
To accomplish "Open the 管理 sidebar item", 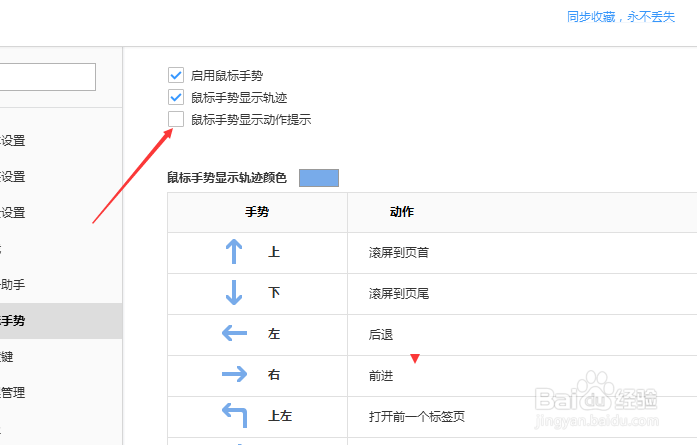I will coord(61,393).
